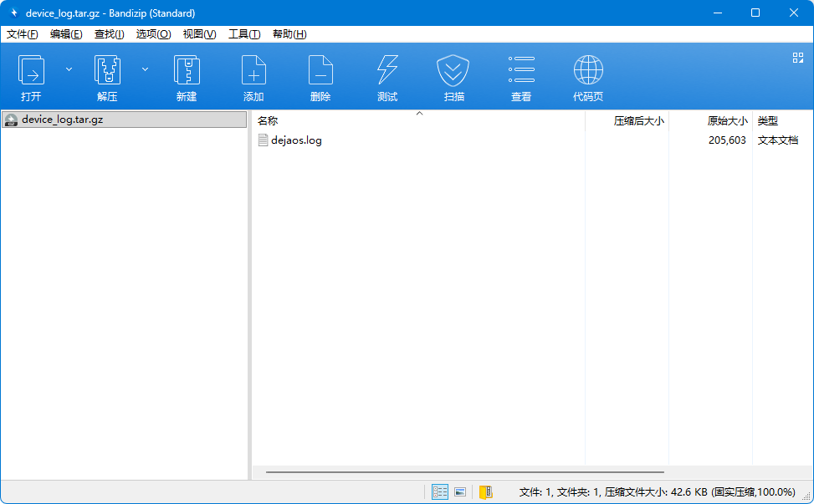Open the 视图(V) menu
Screen dimensions: 814x504
click(x=199, y=34)
